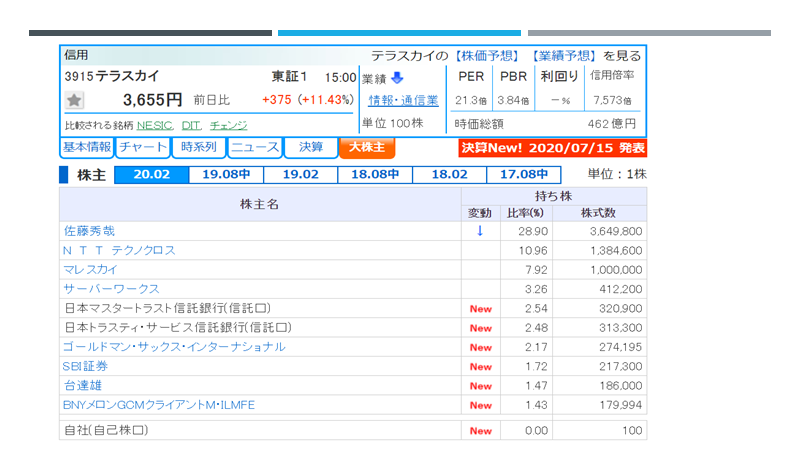Click the +375 (+11.43%) change value

[308, 100]
